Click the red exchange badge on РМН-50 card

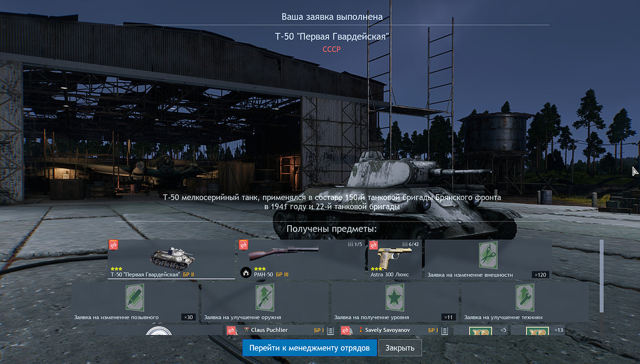click(x=243, y=245)
